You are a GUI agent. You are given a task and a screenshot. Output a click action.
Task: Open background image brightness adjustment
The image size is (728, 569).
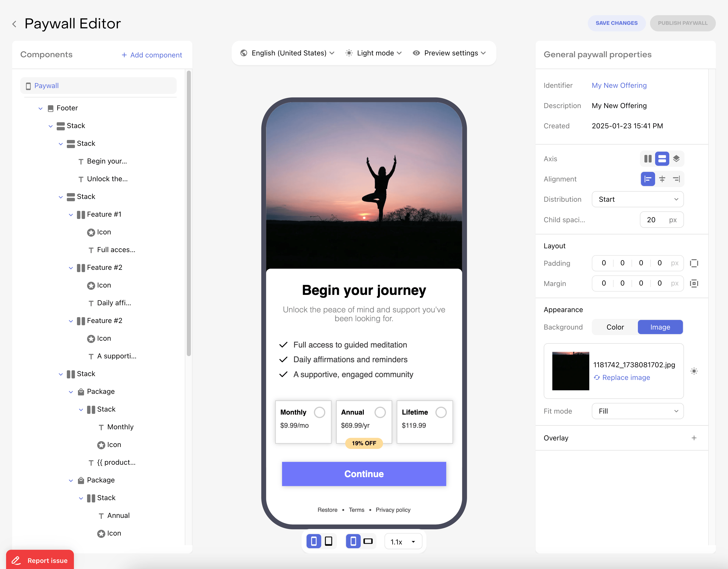[694, 371]
